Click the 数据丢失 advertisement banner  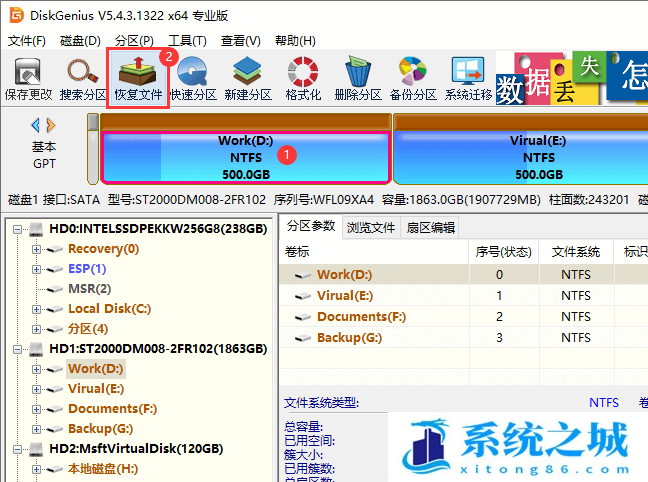(572, 78)
